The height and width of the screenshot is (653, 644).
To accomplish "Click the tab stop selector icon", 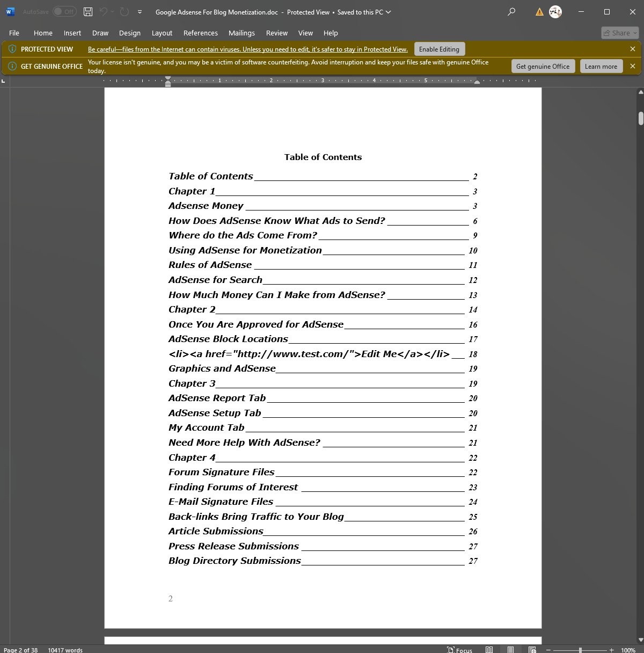I will [x=4, y=81].
